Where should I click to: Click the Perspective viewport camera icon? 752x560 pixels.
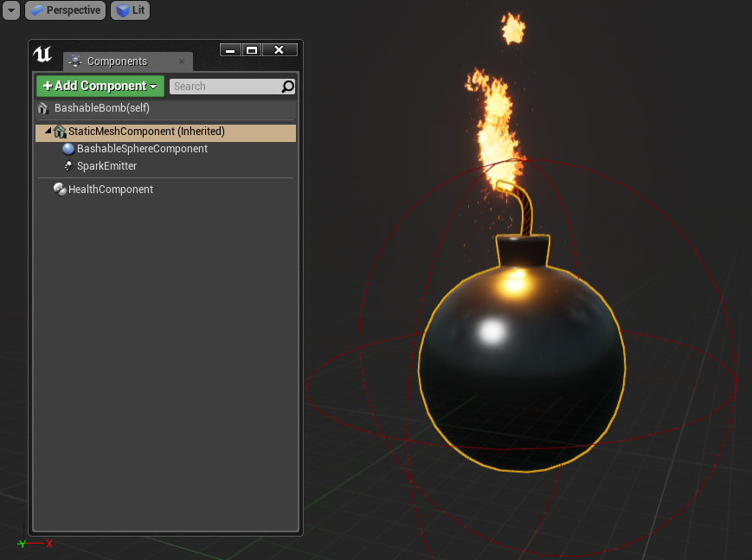[x=36, y=10]
